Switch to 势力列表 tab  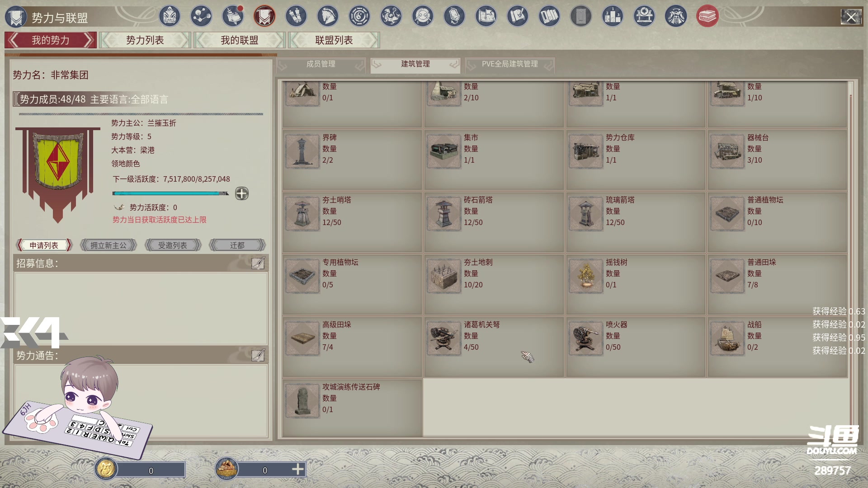(145, 40)
